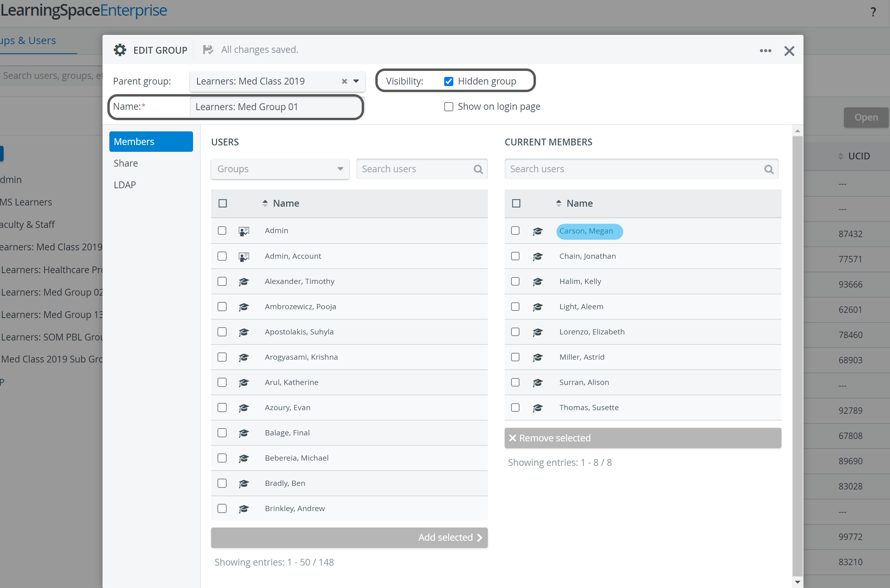Check the box for Light, Aleem

tap(515, 307)
